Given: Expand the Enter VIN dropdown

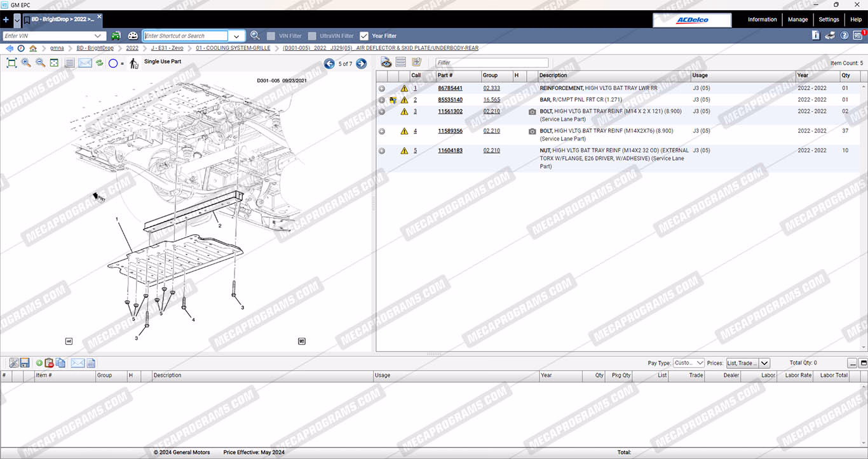Looking at the screenshot, I should tap(98, 36).
